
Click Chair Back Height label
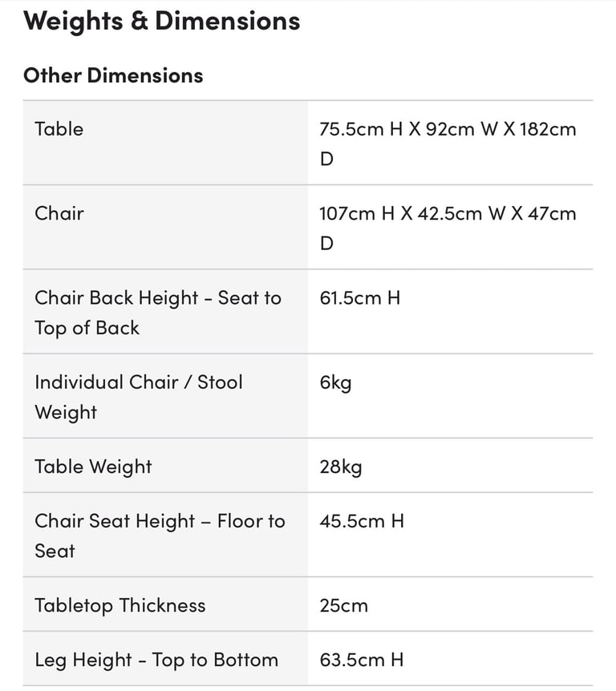[158, 313]
